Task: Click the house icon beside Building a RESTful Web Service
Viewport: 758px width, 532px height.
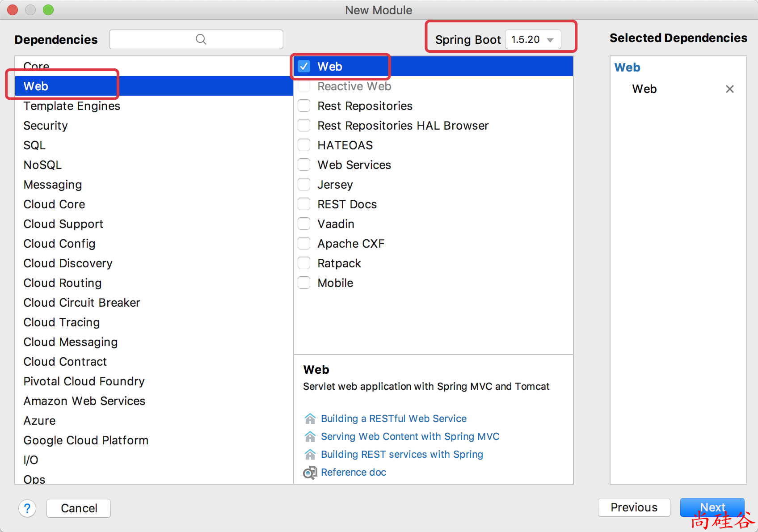Action: coord(310,418)
